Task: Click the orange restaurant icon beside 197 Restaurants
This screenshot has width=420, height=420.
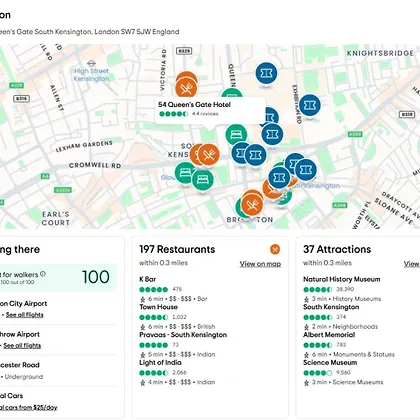Action: pyautogui.click(x=275, y=249)
